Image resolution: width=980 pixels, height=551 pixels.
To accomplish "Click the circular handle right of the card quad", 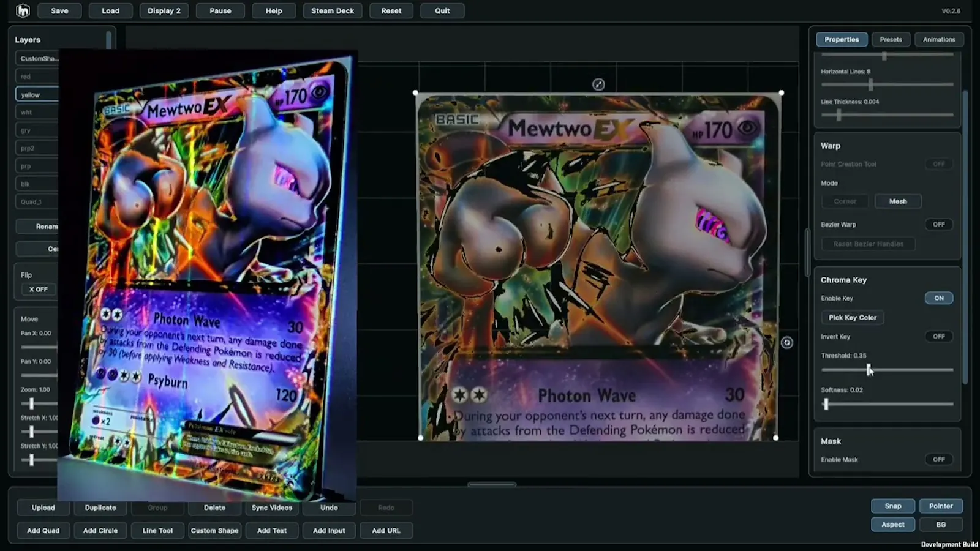I will [787, 343].
